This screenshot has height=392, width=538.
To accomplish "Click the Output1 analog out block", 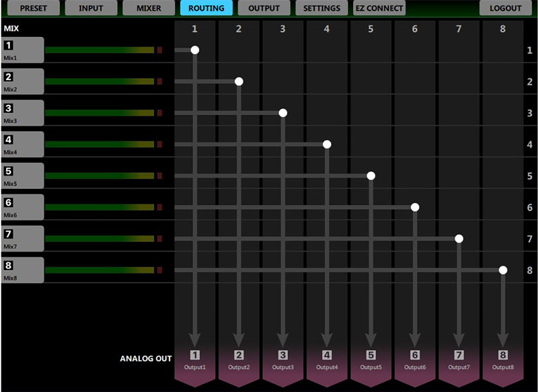I will point(195,362).
